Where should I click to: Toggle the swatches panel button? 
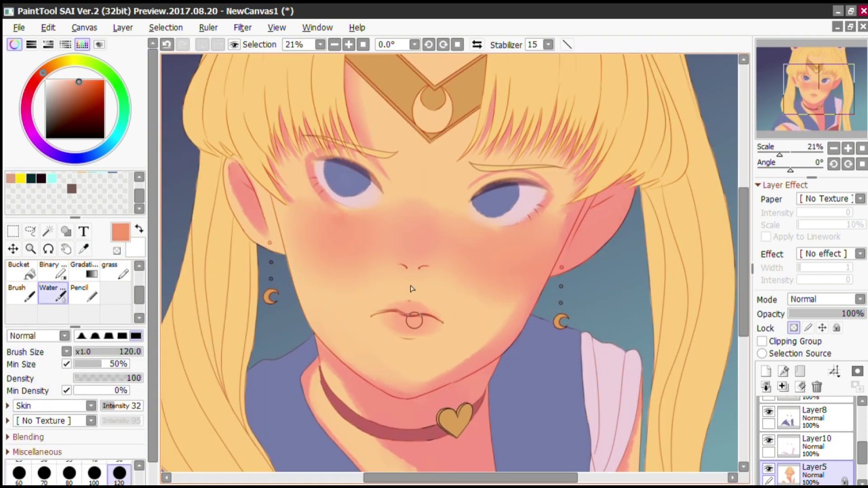pyautogui.click(x=82, y=45)
